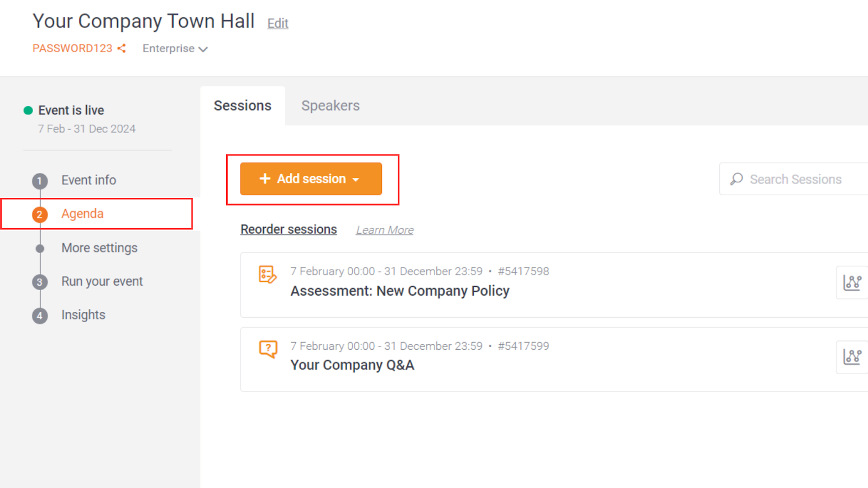Click the Edit link beside event title
868x488 pixels.
click(278, 23)
